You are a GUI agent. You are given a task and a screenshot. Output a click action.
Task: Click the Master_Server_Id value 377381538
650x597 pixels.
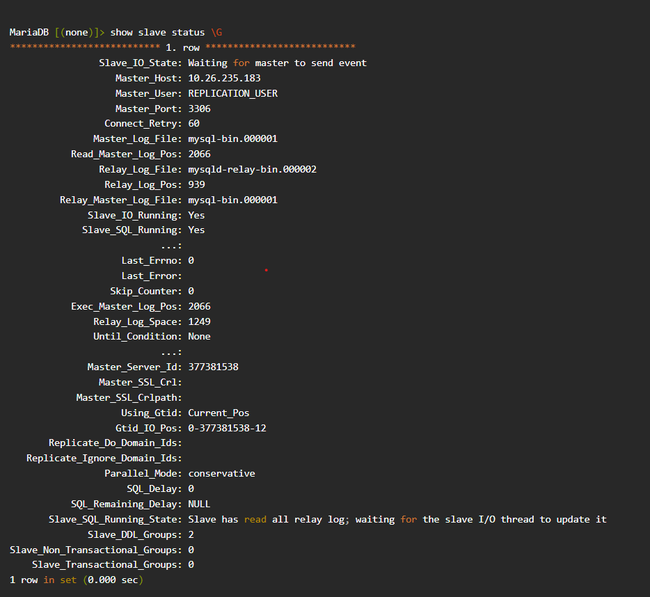[x=213, y=367]
